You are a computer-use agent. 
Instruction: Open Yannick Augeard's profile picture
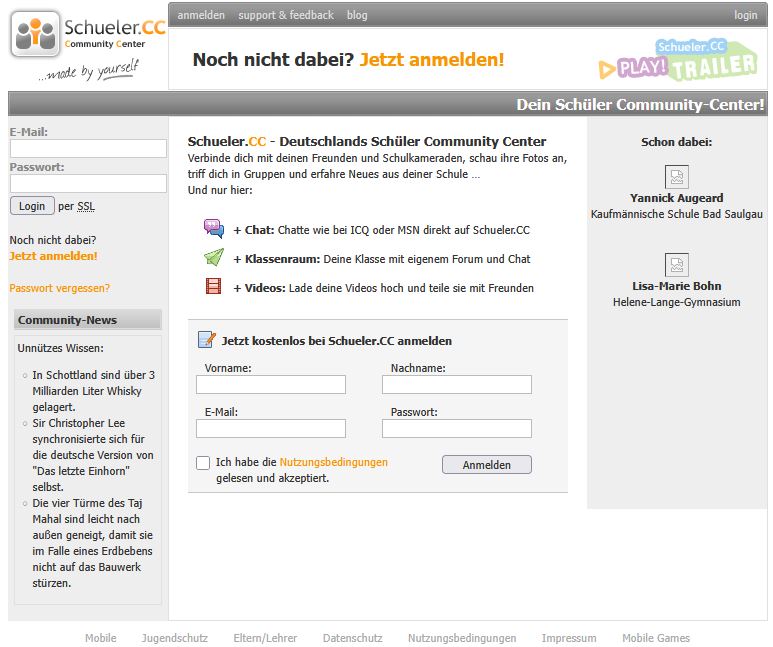676,177
